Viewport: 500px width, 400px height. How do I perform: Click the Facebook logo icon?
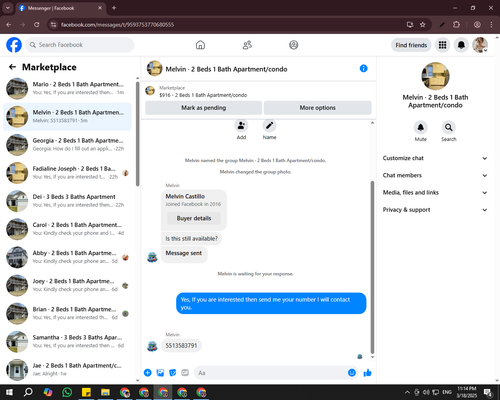pos(14,45)
